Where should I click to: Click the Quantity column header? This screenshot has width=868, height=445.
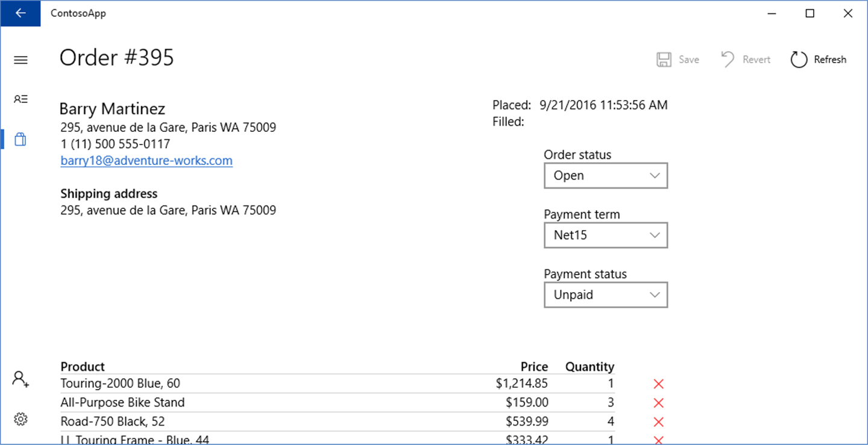pyautogui.click(x=589, y=367)
